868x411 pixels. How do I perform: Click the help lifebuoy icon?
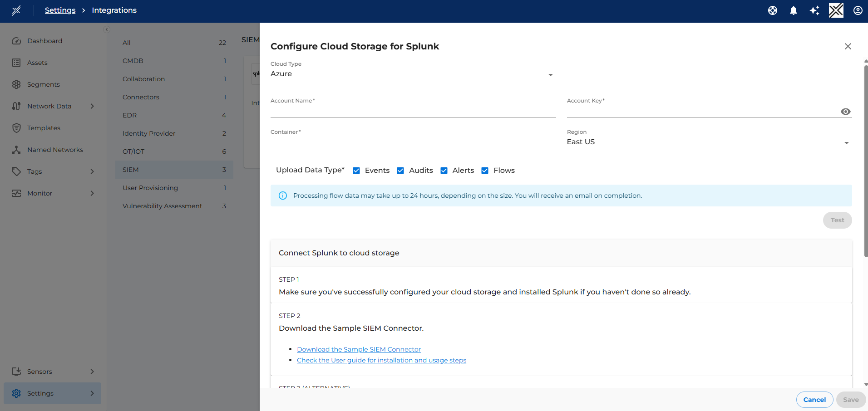click(772, 10)
